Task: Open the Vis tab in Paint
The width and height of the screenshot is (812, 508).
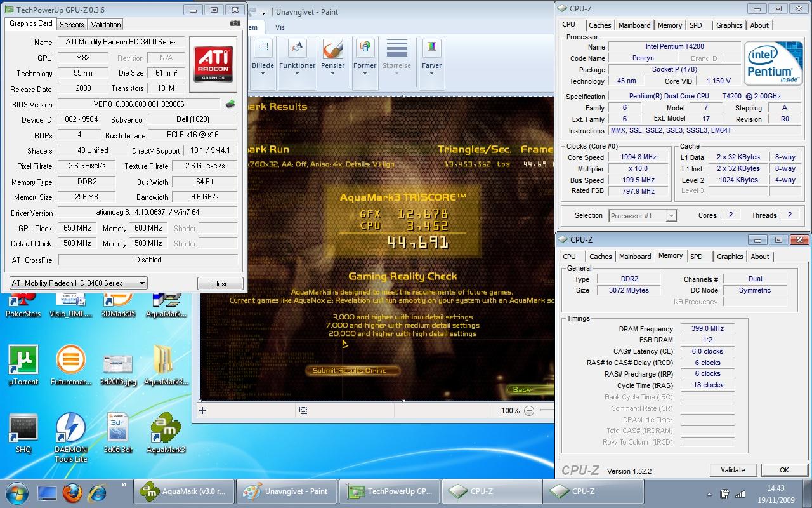Action: point(280,27)
